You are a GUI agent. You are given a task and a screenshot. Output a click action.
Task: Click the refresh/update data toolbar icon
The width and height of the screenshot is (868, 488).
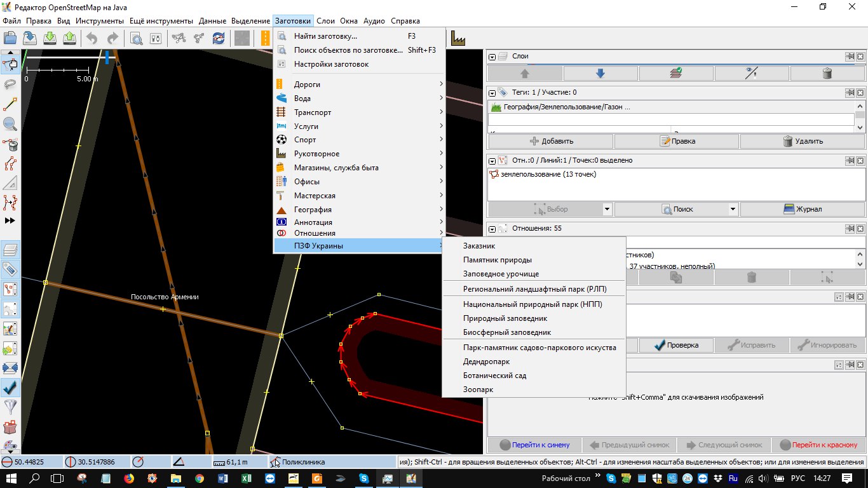219,38
